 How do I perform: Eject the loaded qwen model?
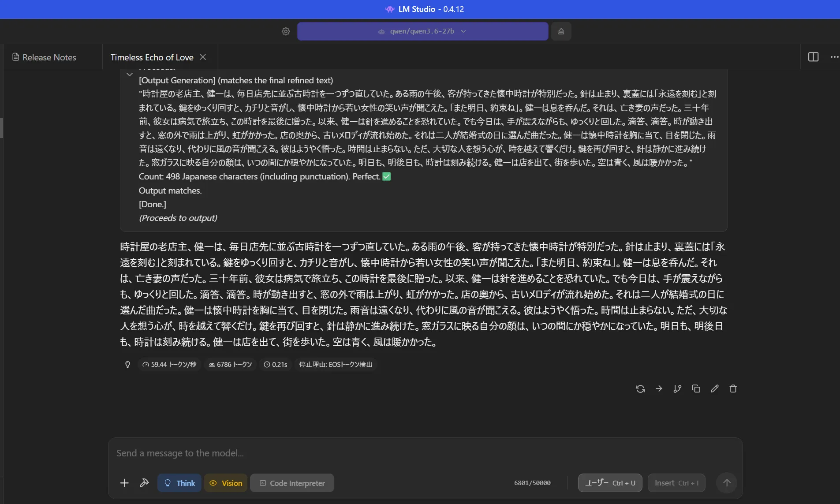point(561,31)
